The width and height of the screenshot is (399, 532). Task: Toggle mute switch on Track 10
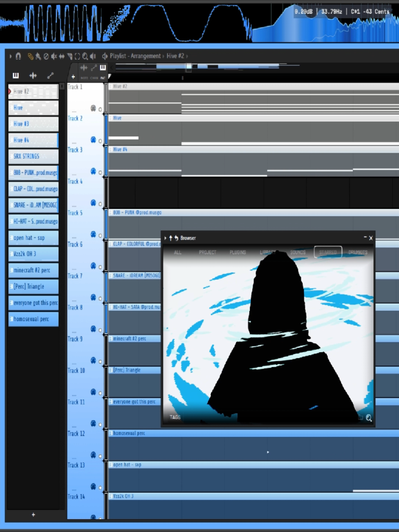pos(100,393)
